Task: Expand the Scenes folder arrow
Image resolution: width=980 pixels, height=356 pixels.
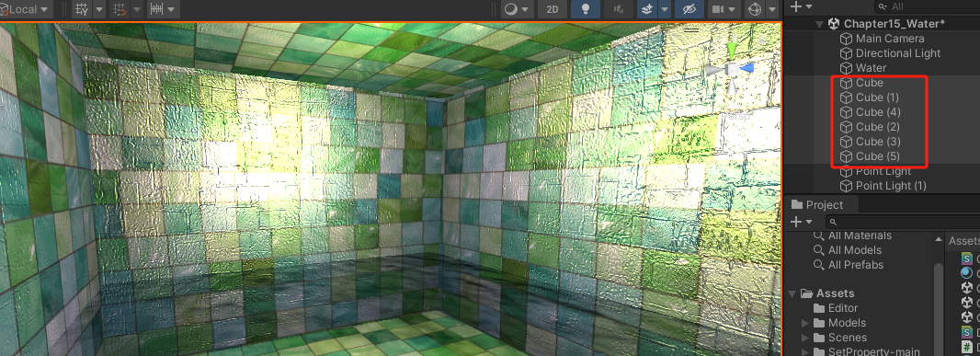Action: point(805,338)
